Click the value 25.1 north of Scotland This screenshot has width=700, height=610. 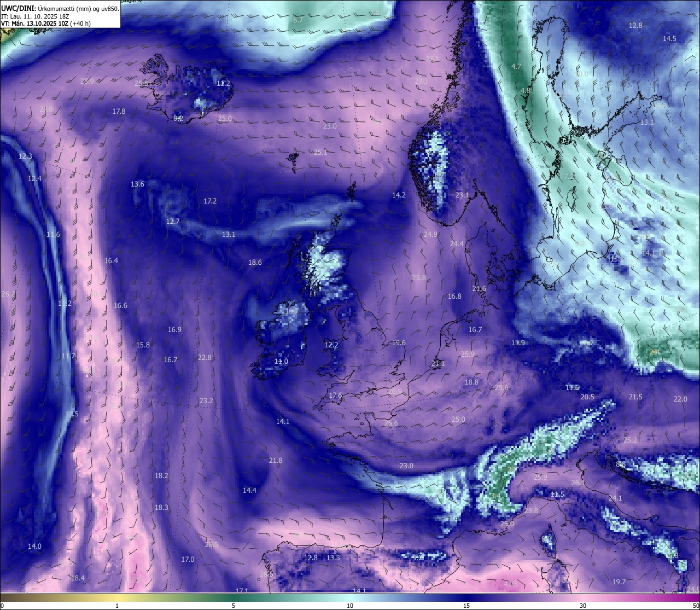[320, 152]
